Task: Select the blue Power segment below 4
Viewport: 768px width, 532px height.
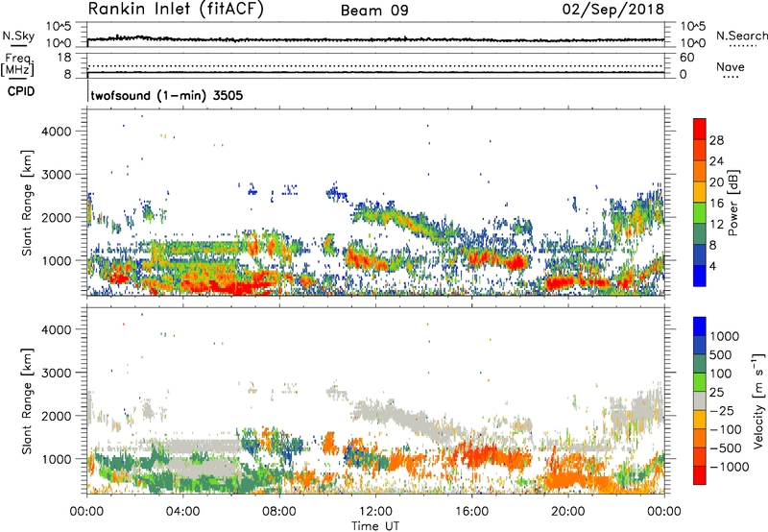Action: [x=700, y=276]
